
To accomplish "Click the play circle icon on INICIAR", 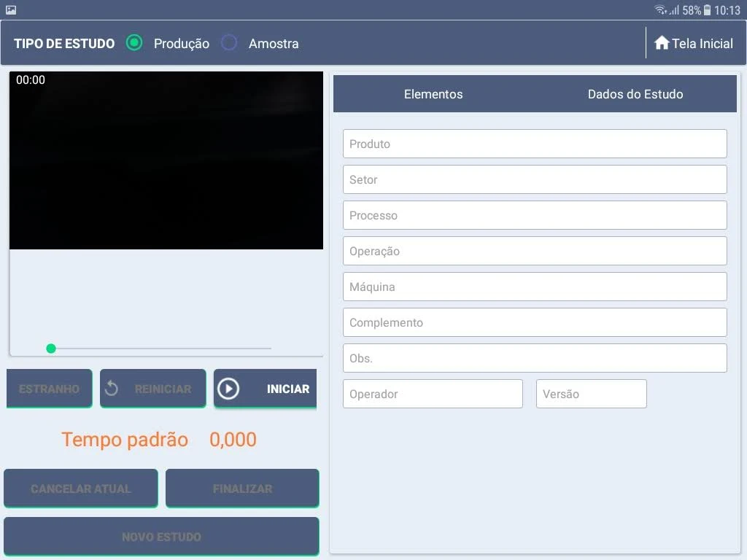I will click(x=228, y=389).
